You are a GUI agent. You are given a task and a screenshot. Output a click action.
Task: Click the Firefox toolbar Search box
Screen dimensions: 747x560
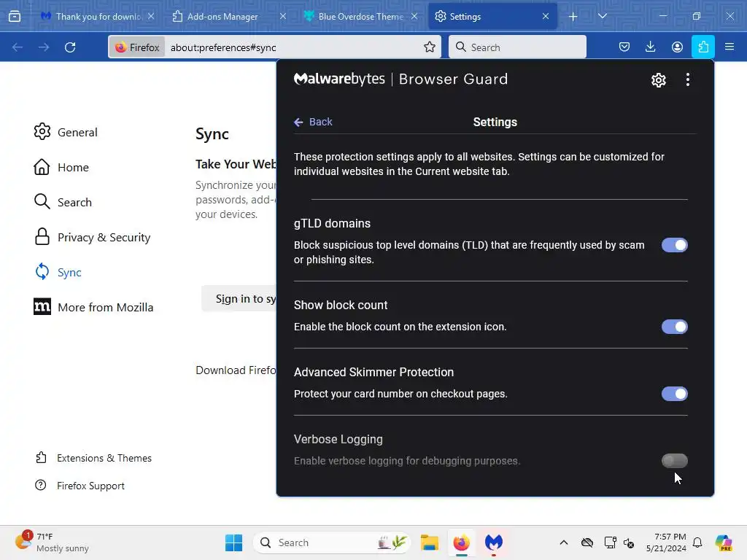point(517,47)
